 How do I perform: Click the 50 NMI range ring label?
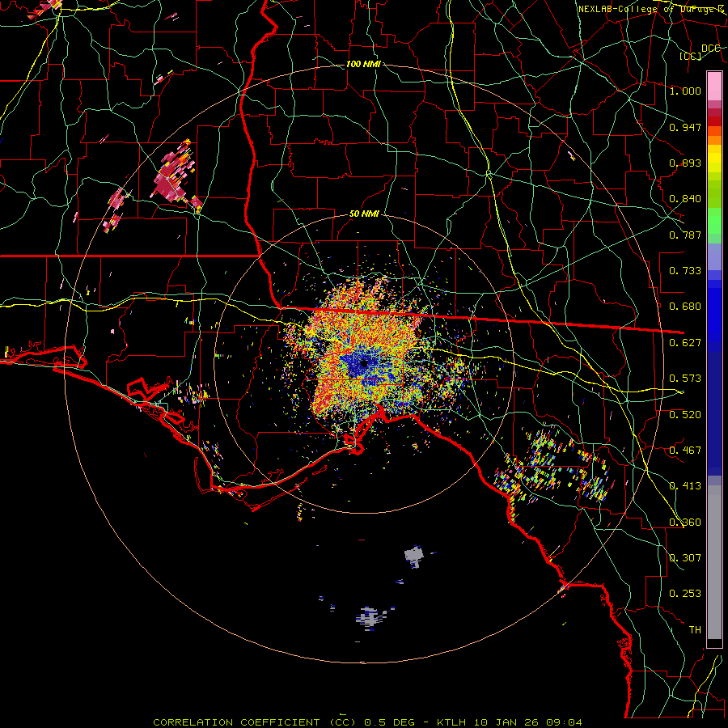[x=364, y=214]
